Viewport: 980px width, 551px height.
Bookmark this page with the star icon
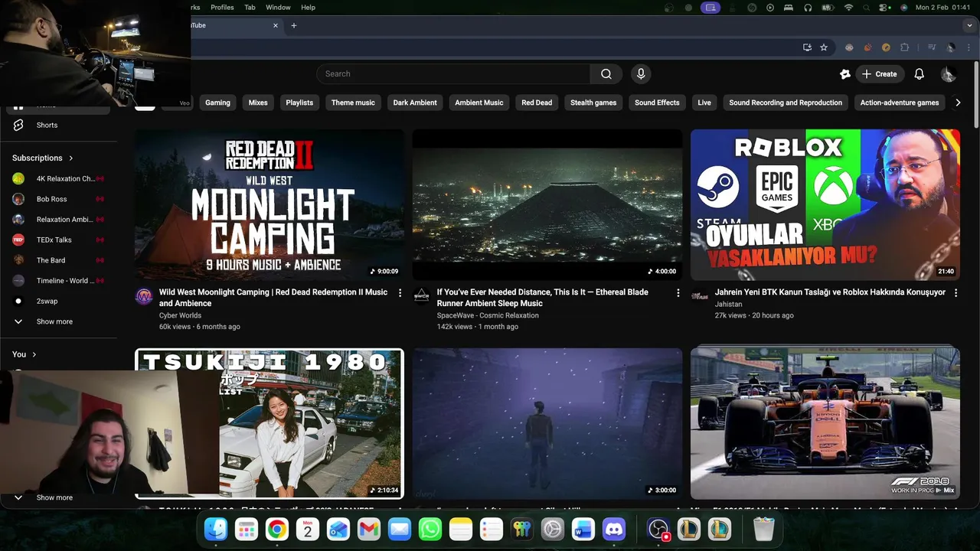tap(824, 47)
